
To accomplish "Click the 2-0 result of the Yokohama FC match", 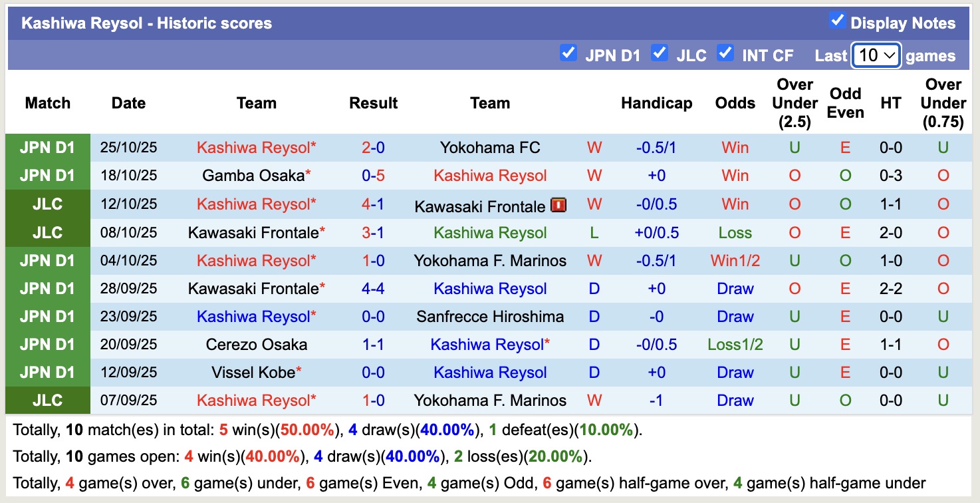I will coord(373,147).
